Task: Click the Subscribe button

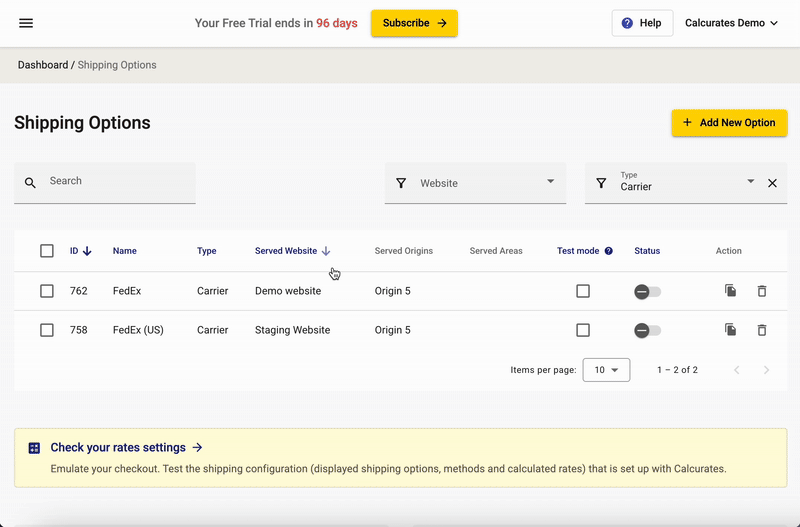Action: [414, 23]
